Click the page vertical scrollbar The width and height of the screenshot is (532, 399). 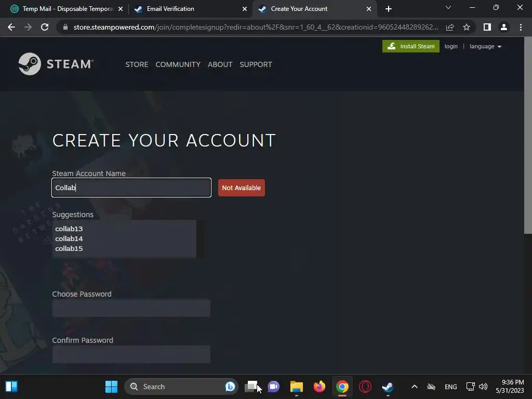(528, 136)
